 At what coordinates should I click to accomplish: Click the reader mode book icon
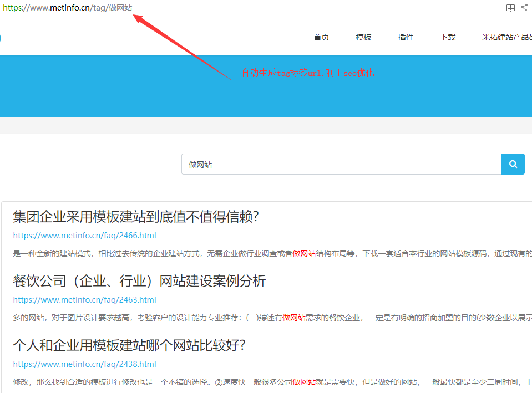click(510, 8)
